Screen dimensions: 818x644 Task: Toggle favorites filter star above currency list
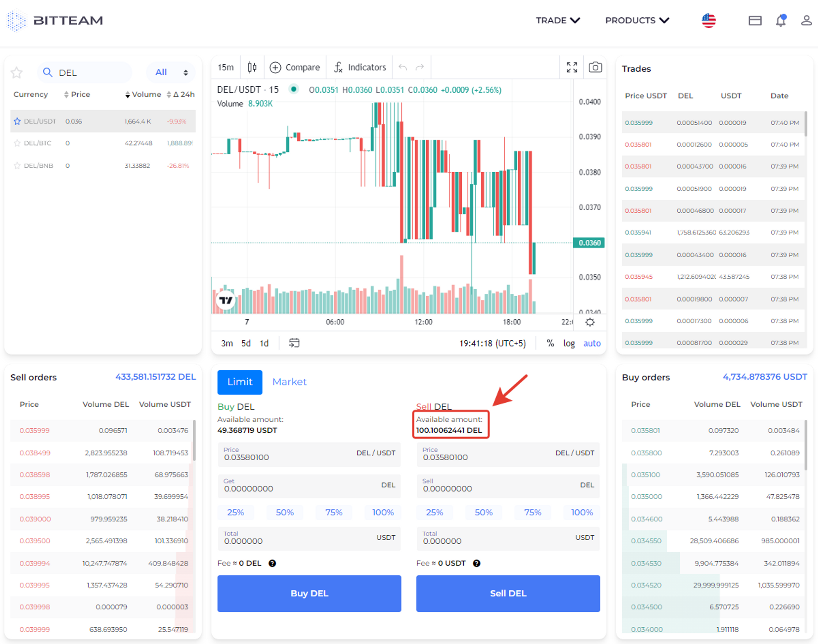(17, 72)
